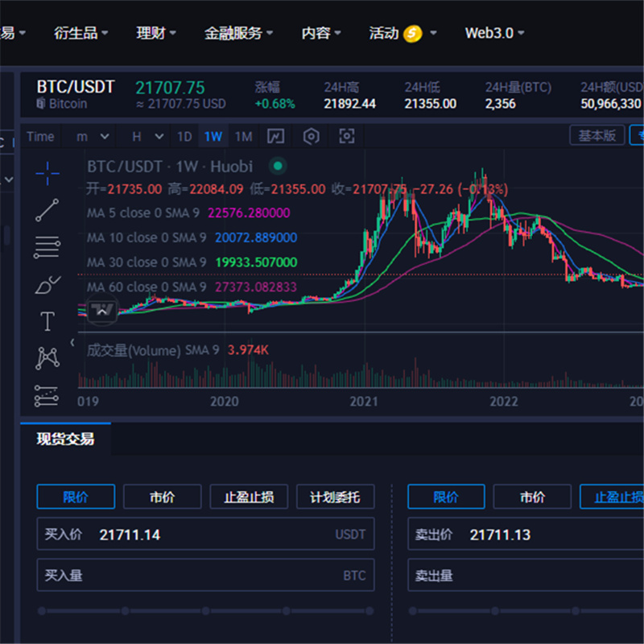Click the +0.68% change value
This screenshot has height=644, width=644.
(x=275, y=104)
